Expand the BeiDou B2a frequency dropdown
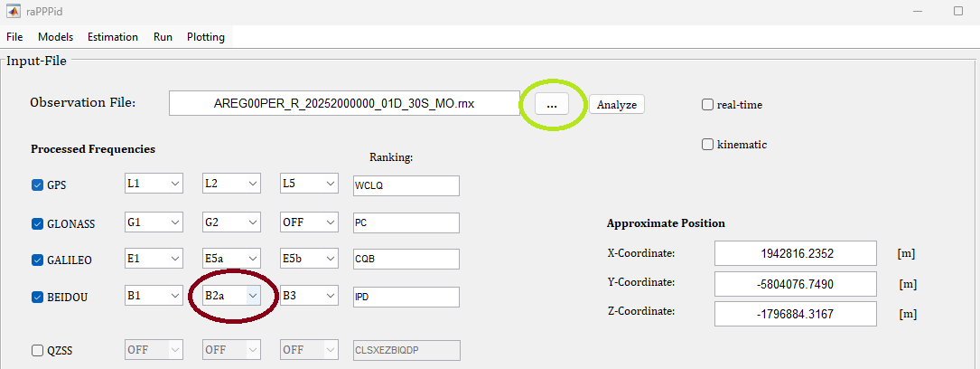Viewport: 980px width, 369px height. pyautogui.click(x=230, y=295)
